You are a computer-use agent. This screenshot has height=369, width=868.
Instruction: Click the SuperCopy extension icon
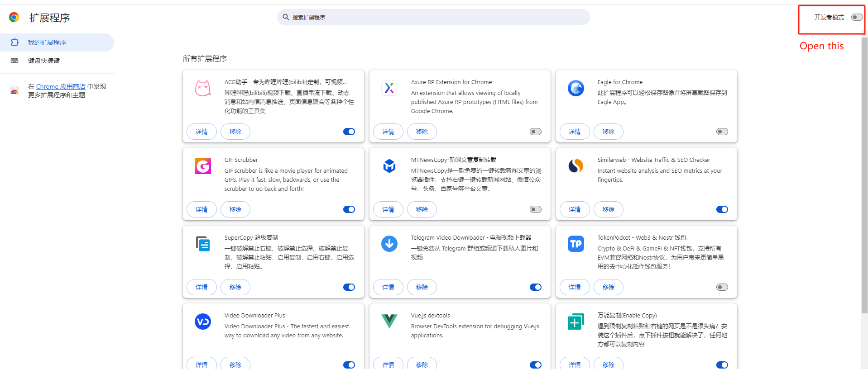(203, 244)
